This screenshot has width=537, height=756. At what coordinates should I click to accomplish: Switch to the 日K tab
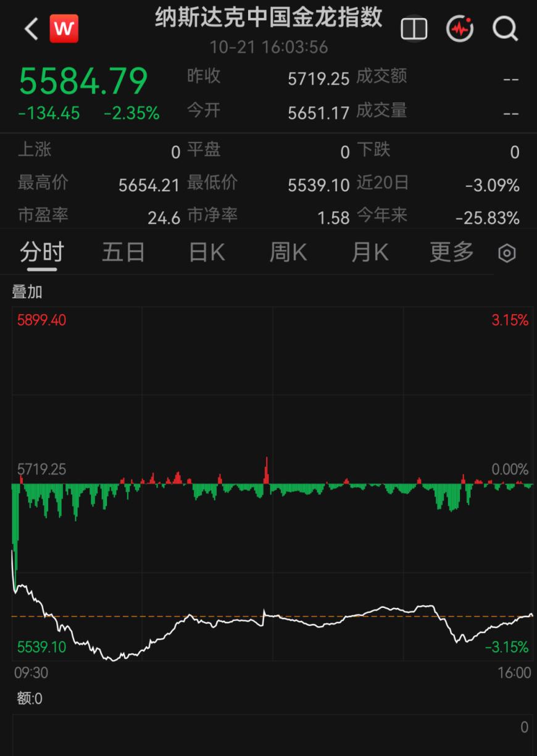point(207,252)
